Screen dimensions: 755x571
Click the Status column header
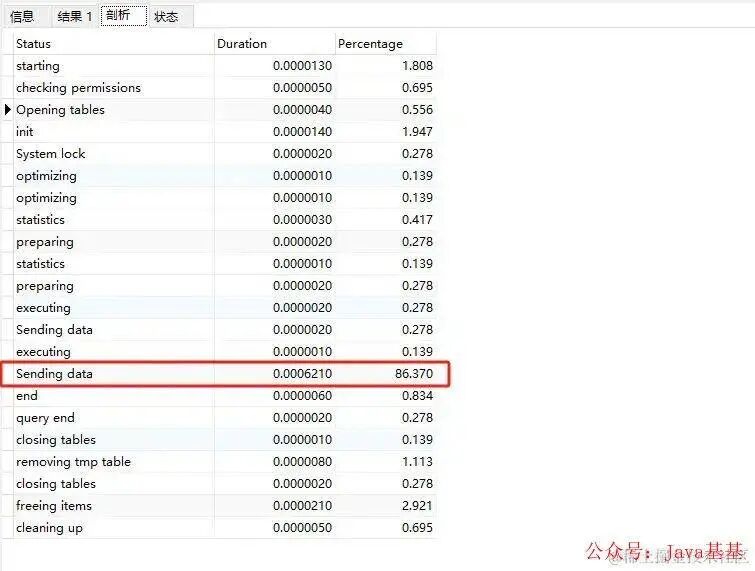point(114,44)
